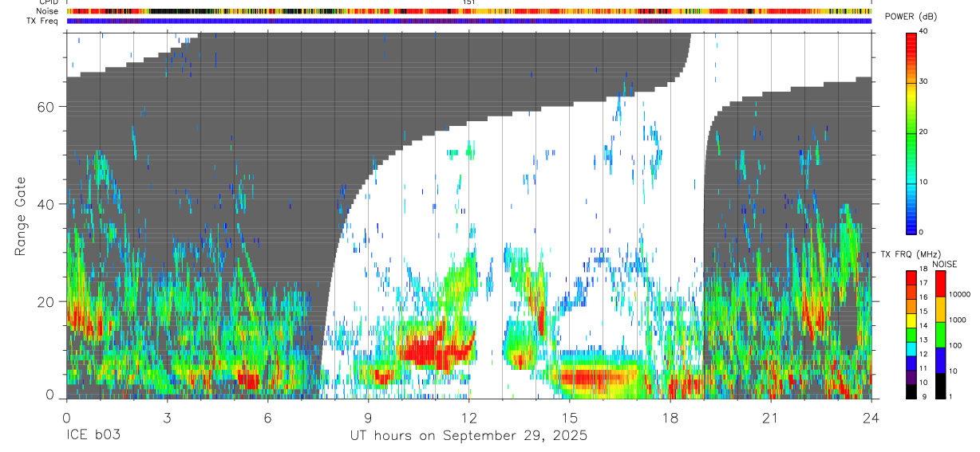980x452 pixels.
Task: Click the NOISE legend title
Action: pos(945,265)
